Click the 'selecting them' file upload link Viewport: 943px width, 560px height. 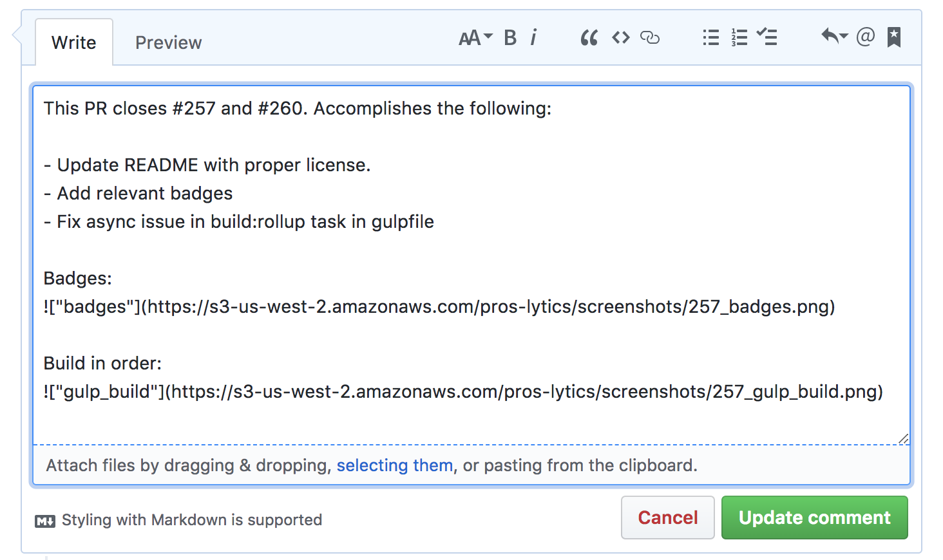(394, 465)
